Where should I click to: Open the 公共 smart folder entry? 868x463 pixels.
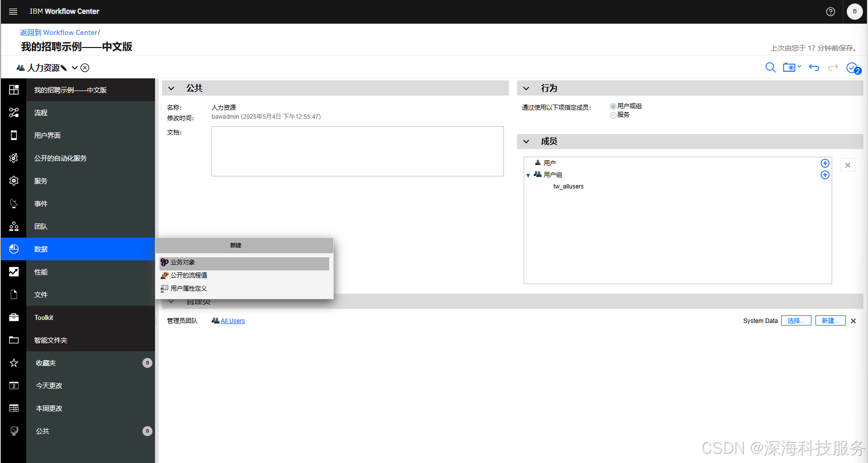coord(90,431)
